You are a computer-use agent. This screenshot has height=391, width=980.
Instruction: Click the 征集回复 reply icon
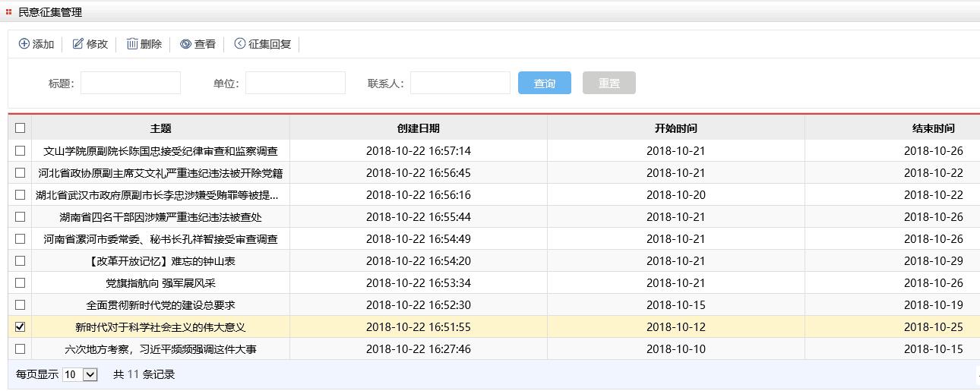[x=240, y=44]
